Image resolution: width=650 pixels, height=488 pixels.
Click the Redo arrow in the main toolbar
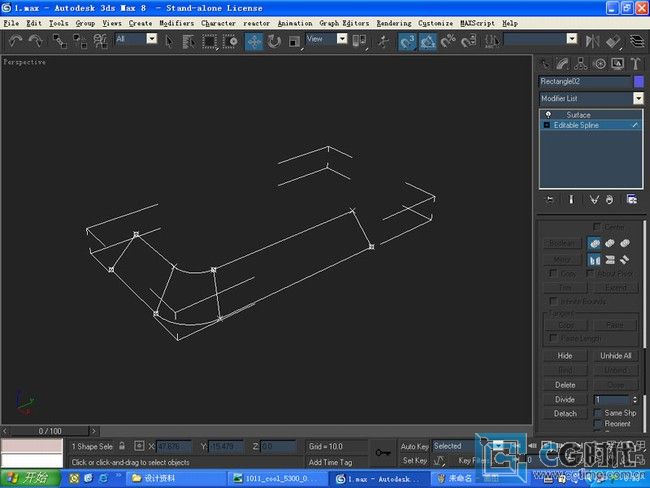[x=36, y=41]
